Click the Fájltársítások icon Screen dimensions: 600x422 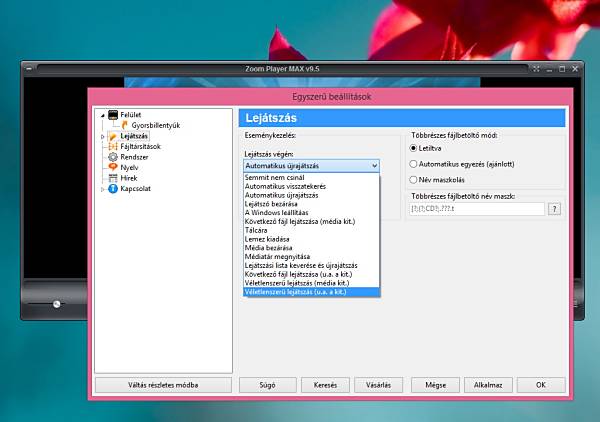(113, 147)
